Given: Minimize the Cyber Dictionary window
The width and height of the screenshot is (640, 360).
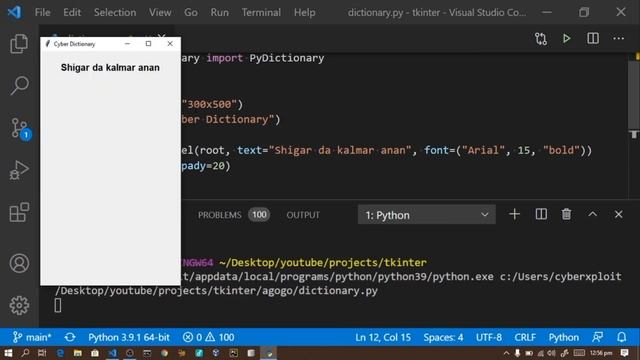Looking at the screenshot, I should click(127, 44).
